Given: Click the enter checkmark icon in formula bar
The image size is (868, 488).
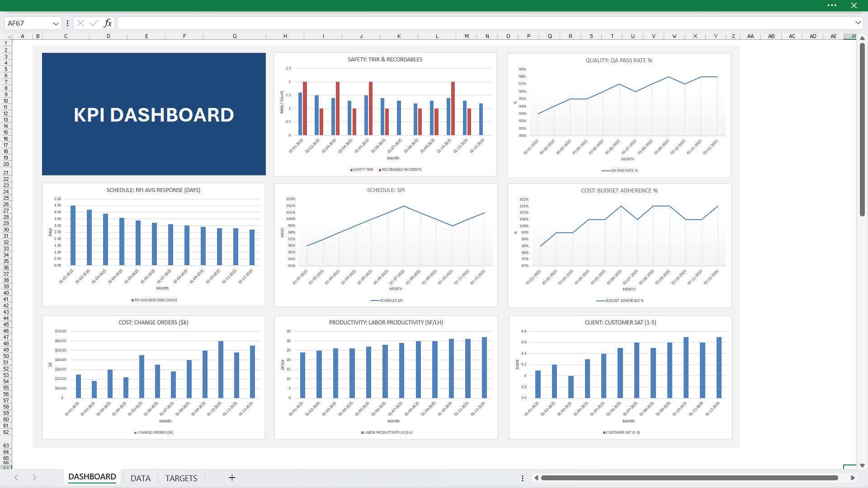Looking at the screenshot, I should [94, 23].
